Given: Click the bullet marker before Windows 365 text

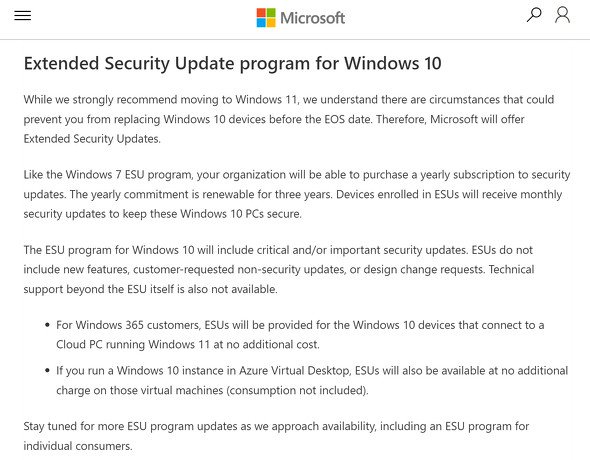Looking at the screenshot, I should (47, 325).
